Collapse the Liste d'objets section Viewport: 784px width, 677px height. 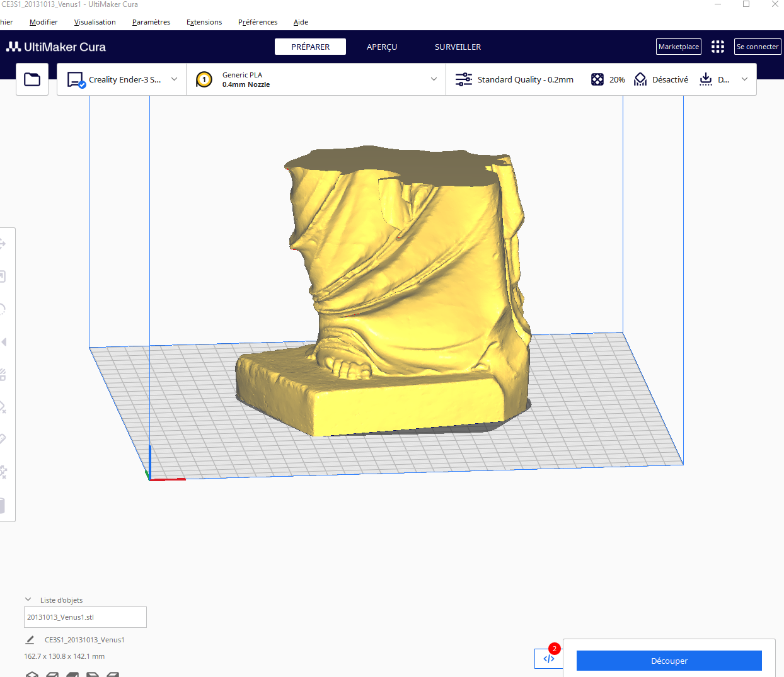[28, 600]
